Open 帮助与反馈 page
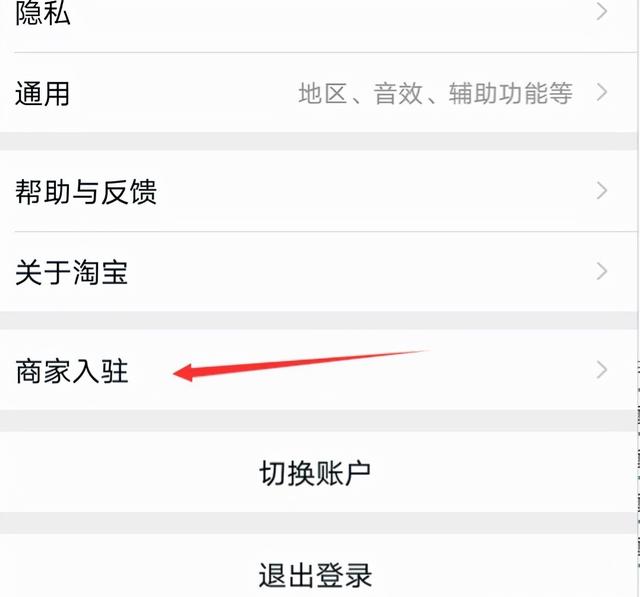 318,191
